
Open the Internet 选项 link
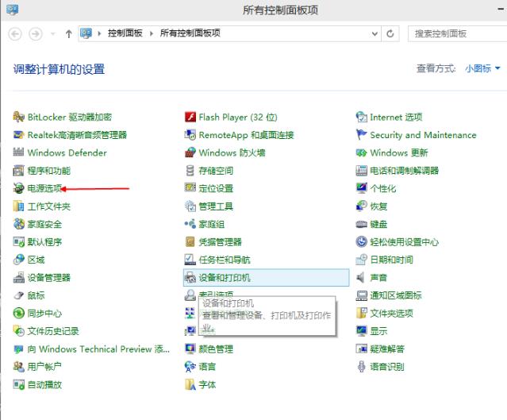coord(396,117)
